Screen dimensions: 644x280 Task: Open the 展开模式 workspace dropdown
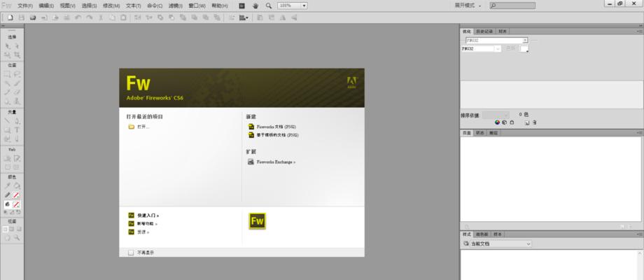468,6
